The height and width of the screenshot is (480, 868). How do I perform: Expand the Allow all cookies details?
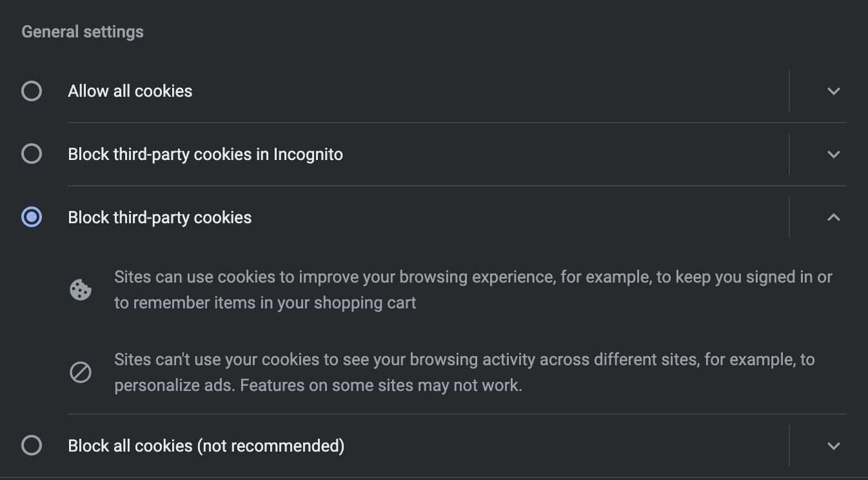[833, 91]
